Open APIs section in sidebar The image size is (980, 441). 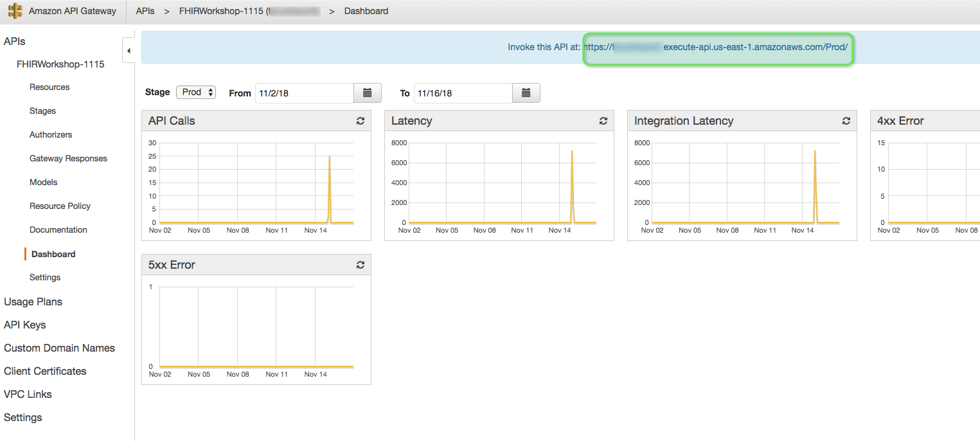pyautogui.click(x=15, y=41)
